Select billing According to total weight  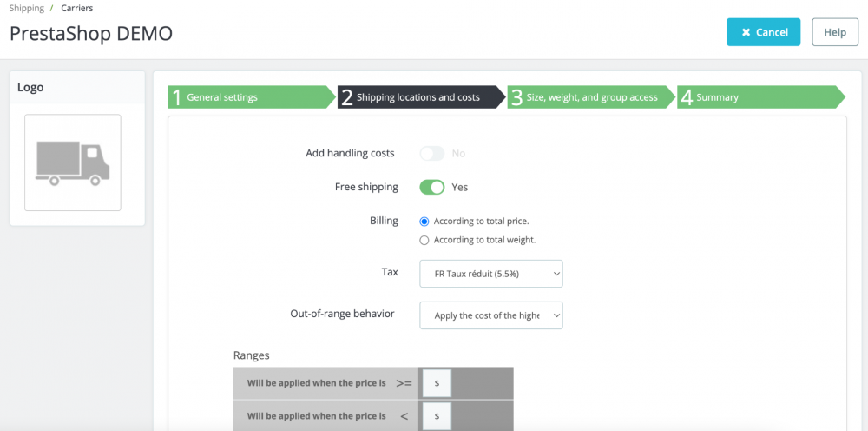tap(424, 240)
